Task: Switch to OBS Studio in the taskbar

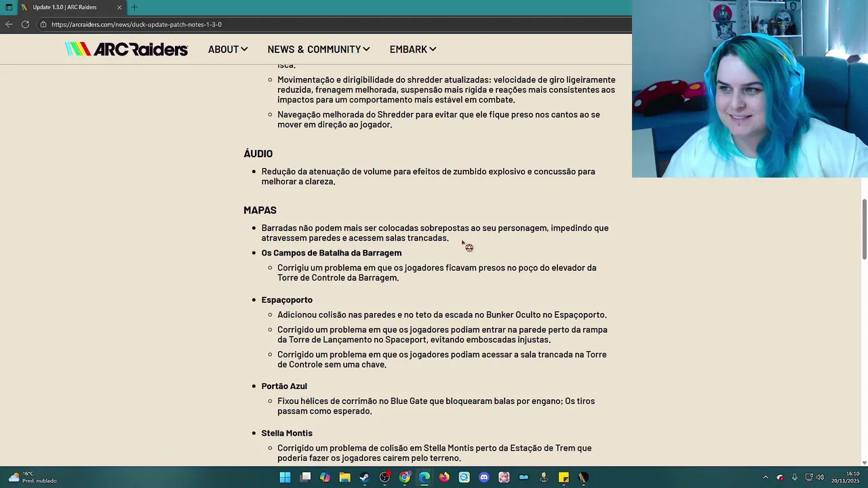Action: click(384, 477)
